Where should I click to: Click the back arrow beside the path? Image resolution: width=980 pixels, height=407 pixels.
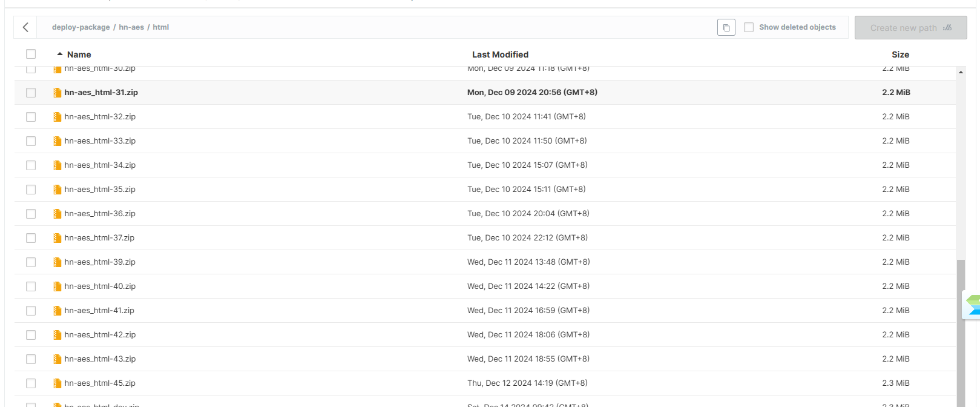click(x=25, y=27)
